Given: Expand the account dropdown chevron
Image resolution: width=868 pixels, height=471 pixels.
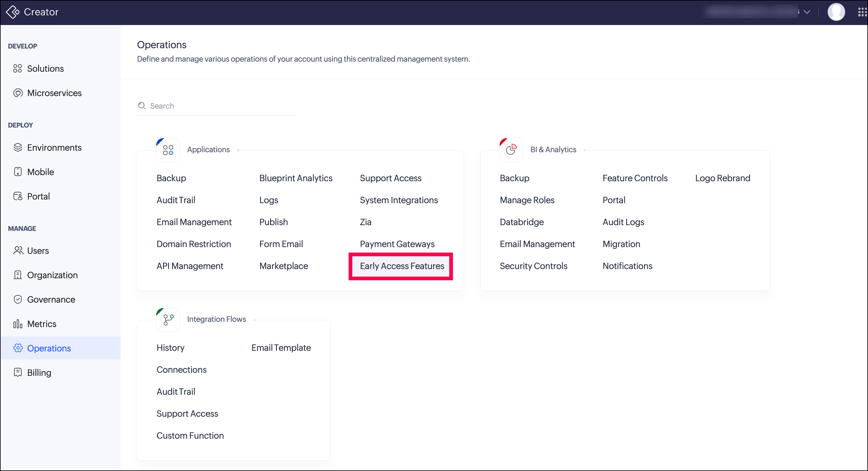Looking at the screenshot, I should (x=807, y=12).
